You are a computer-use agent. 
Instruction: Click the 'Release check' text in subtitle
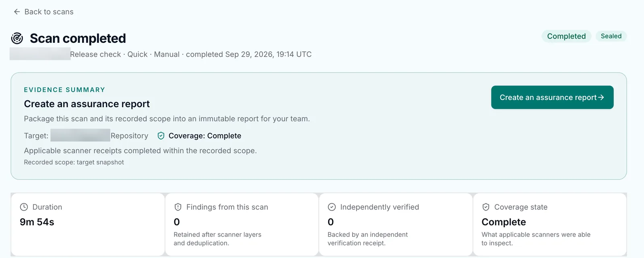coord(96,54)
